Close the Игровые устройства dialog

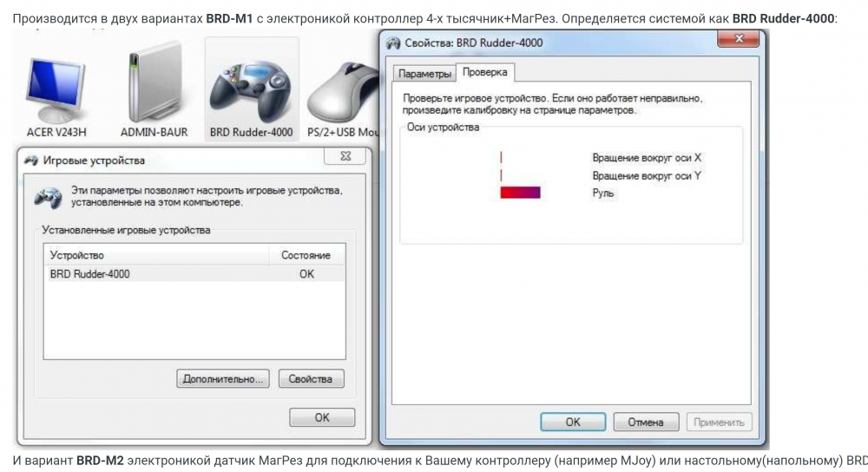tap(345, 156)
